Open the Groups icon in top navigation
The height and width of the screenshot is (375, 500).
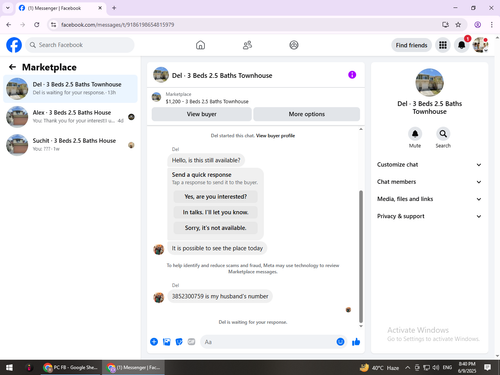coord(294,45)
